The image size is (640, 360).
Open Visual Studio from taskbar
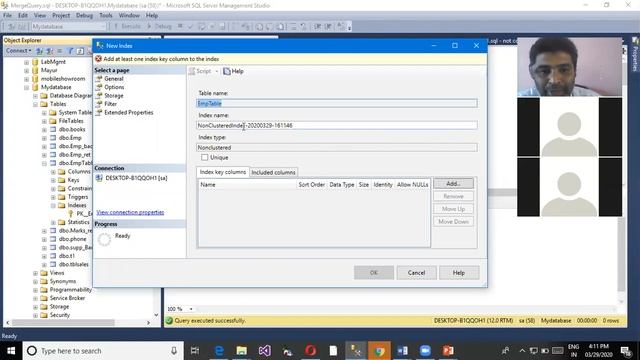click(264, 351)
